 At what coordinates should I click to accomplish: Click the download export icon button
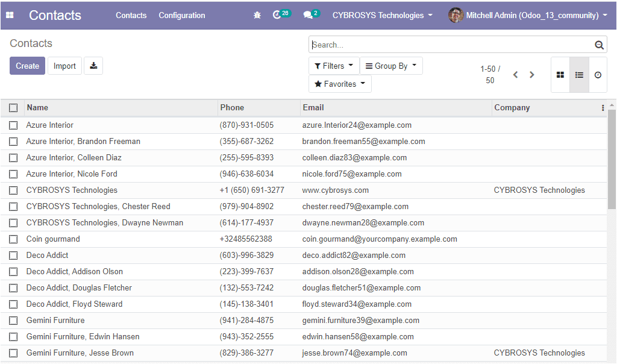point(93,66)
